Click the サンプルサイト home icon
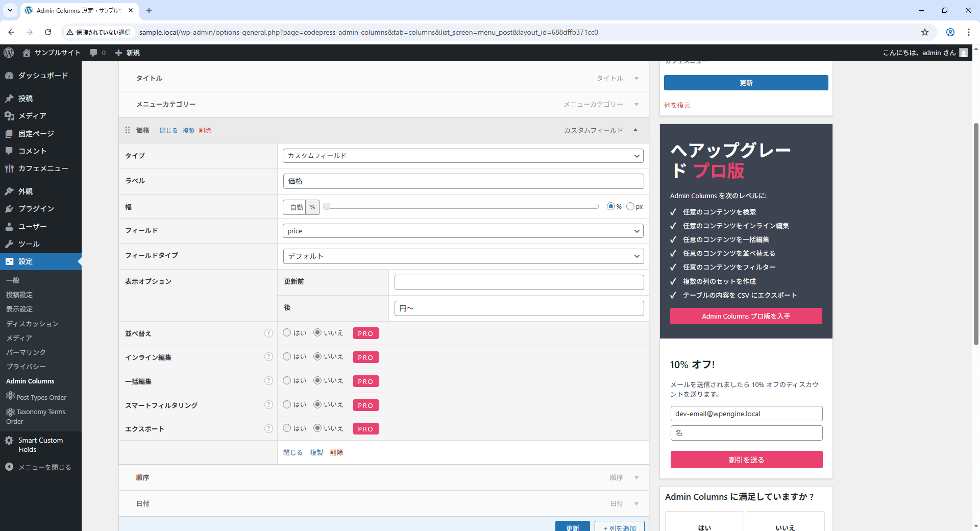 pyautogui.click(x=27, y=53)
